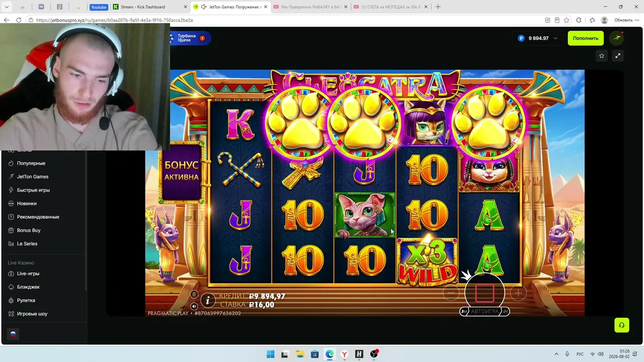Mute the JetTon Games tab via speaker icon
644x362 pixels.
point(203,7)
